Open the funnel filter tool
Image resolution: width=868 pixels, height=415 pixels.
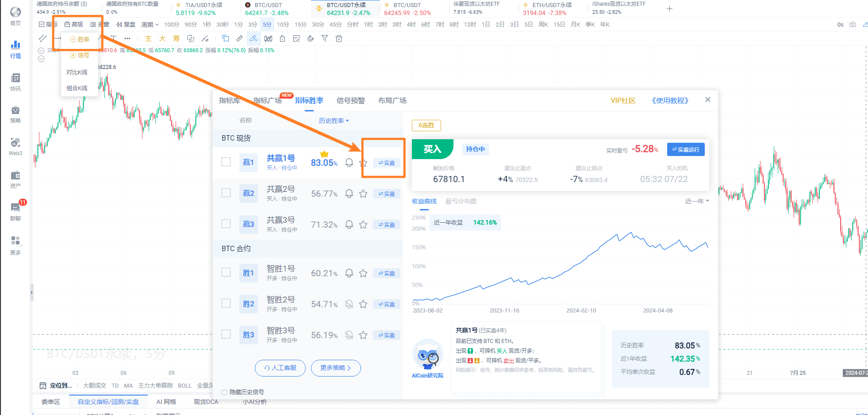pyautogui.click(x=325, y=38)
